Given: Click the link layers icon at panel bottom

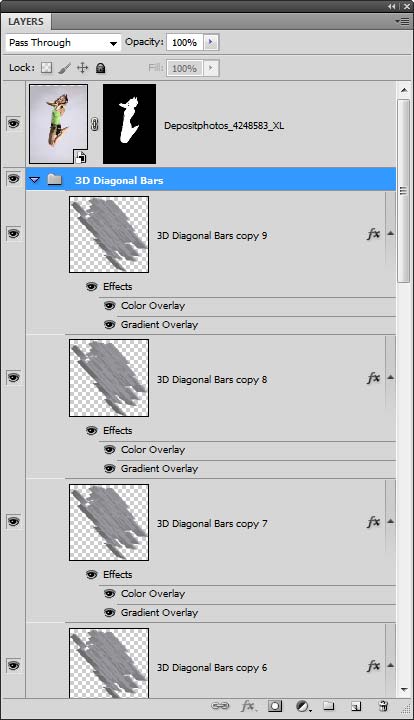Looking at the screenshot, I should click(220, 706).
